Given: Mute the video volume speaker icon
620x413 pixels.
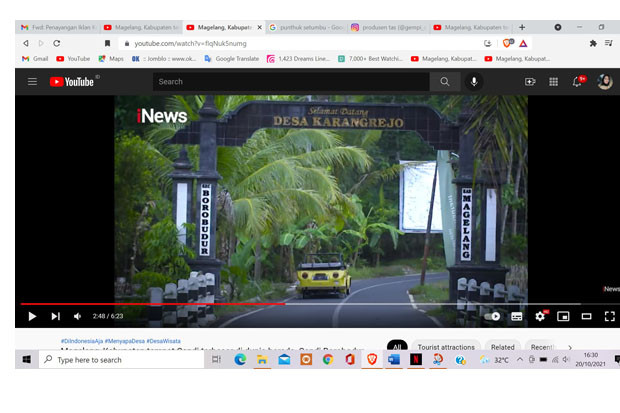Looking at the screenshot, I should [78, 316].
